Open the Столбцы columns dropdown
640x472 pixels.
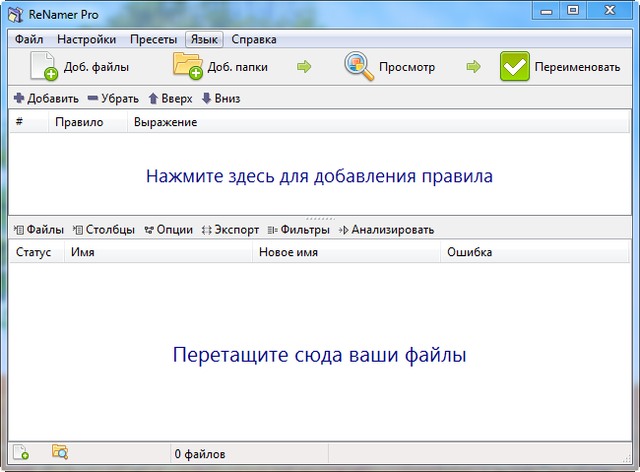click(x=104, y=230)
